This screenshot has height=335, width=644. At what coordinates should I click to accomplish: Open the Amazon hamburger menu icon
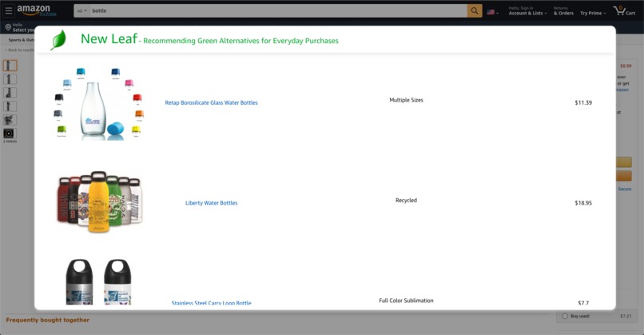tap(9, 10)
